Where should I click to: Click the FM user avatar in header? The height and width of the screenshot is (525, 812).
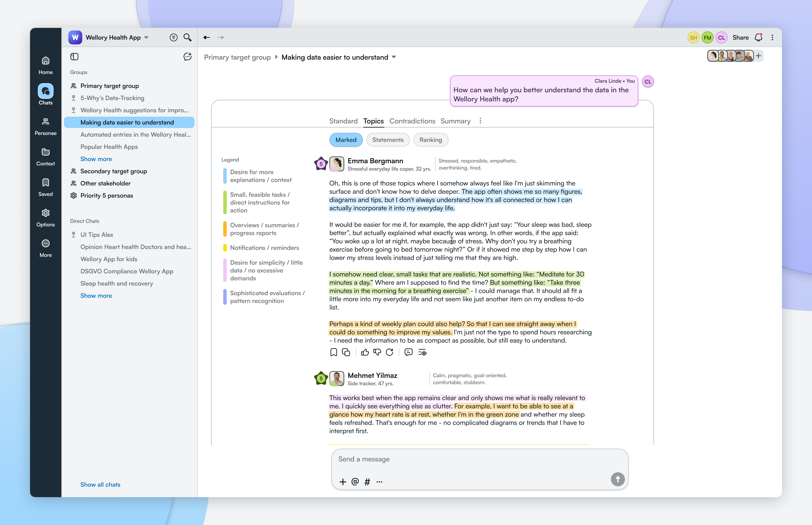coord(707,37)
